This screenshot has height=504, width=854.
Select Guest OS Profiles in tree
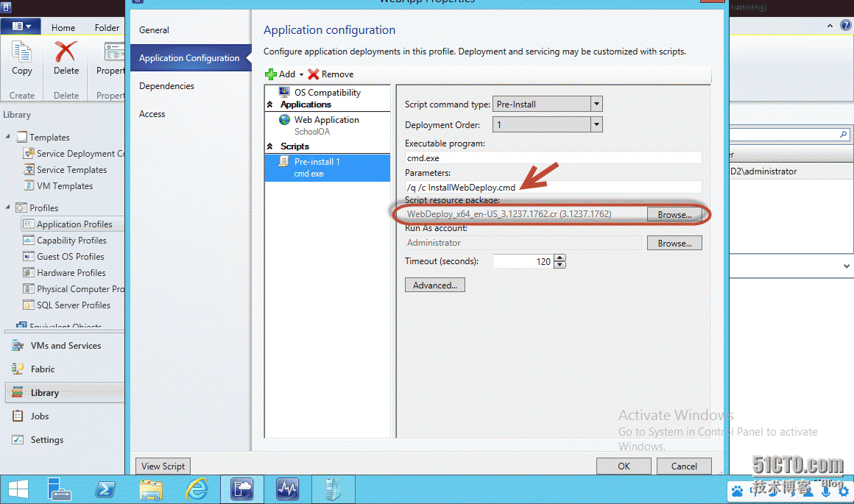64,257
